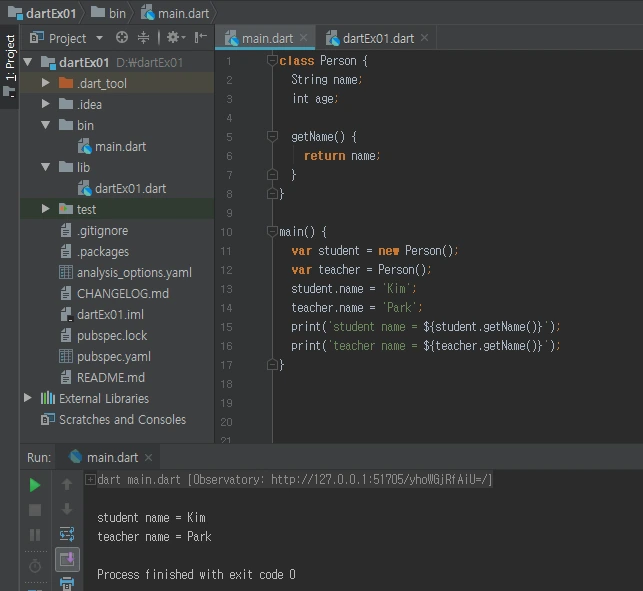The image size is (643, 591).
Task: Collapse the lib folder
Action: (x=46, y=167)
